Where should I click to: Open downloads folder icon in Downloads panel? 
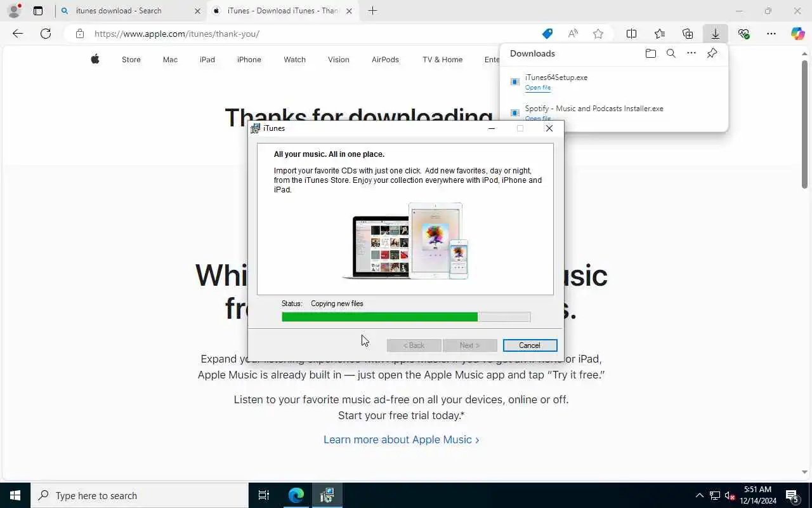coord(650,53)
